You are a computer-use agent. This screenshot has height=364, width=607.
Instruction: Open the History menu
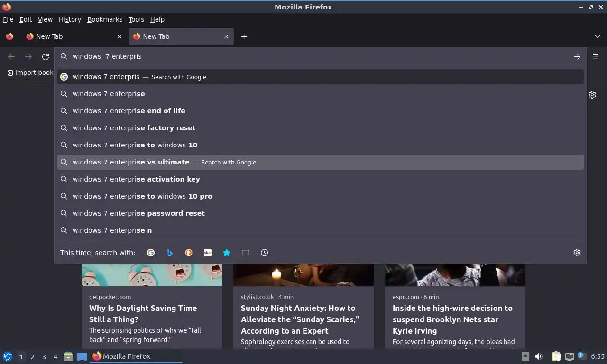pos(70,19)
